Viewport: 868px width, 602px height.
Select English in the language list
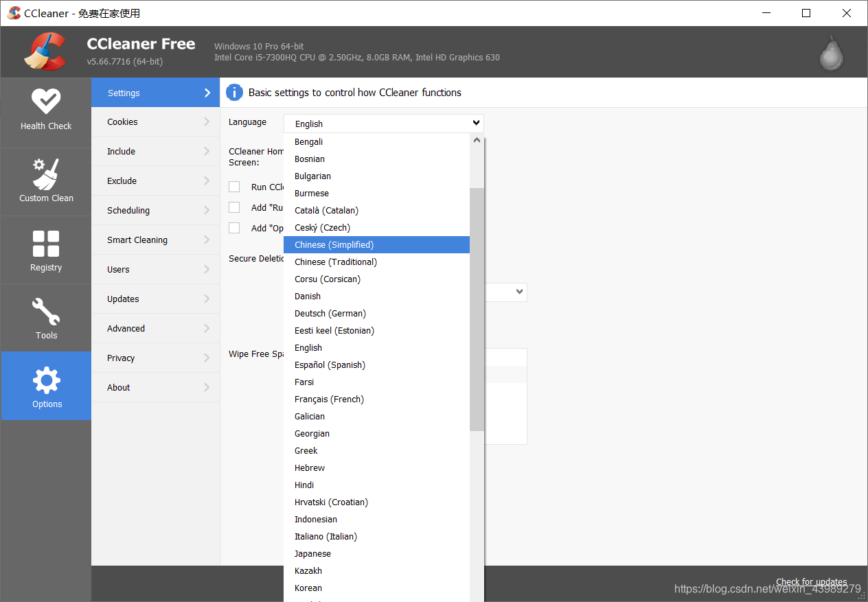point(376,348)
